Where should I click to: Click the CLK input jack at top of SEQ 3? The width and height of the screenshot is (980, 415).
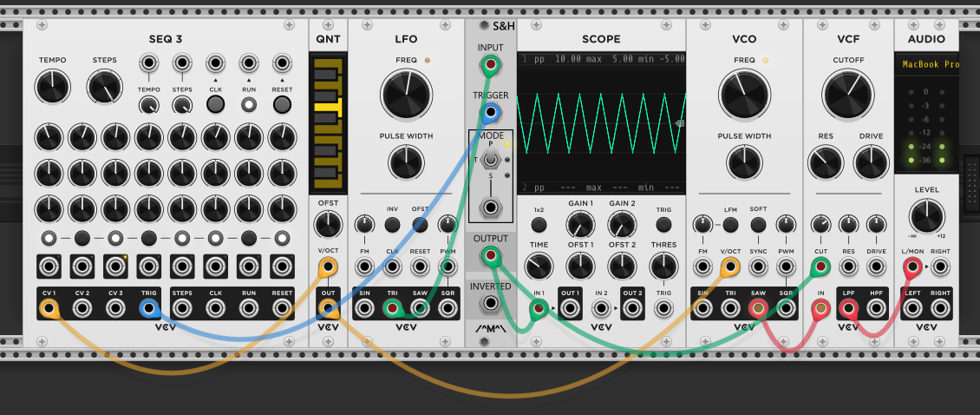pos(215,63)
